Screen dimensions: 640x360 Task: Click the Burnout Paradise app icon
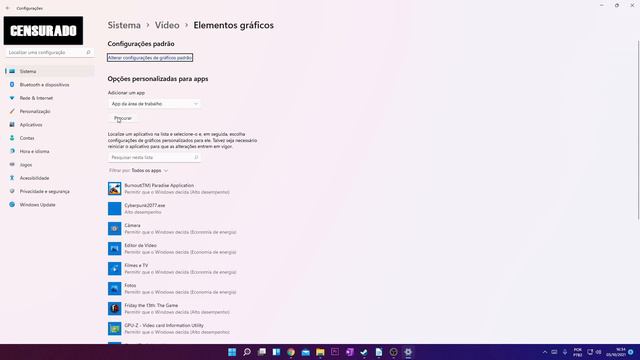point(115,189)
